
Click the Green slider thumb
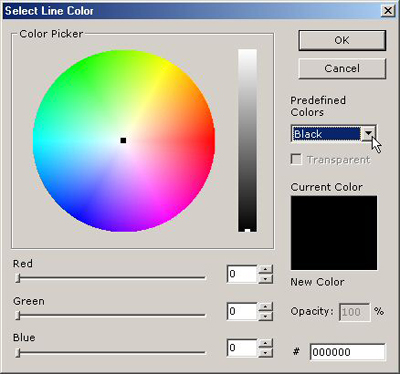click(18, 315)
